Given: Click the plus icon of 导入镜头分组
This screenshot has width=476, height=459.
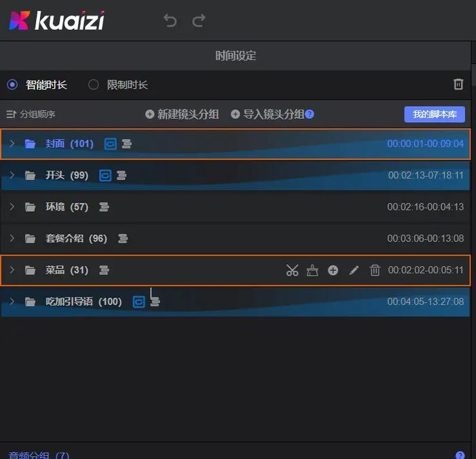Looking at the screenshot, I should point(235,114).
